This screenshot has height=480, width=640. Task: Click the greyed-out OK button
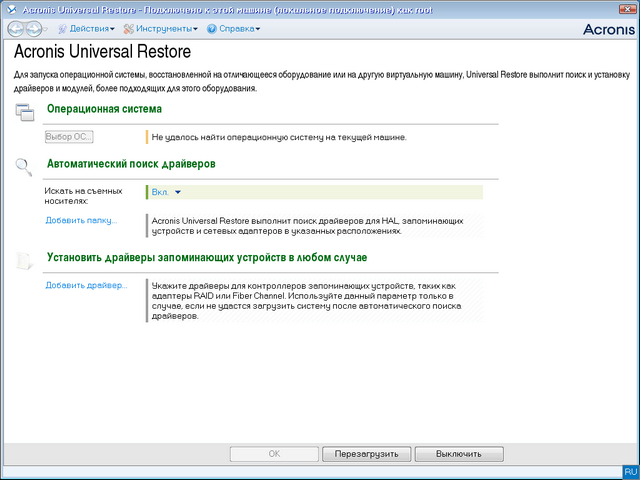[x=274, y=453]
